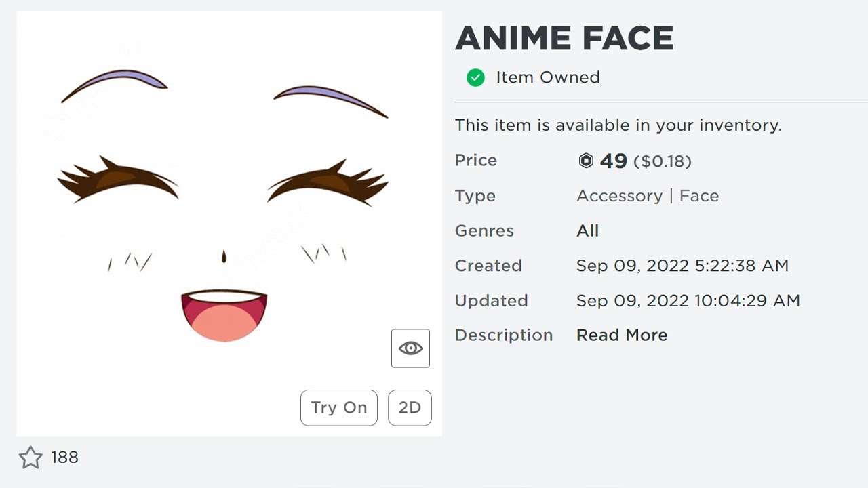Click the green Item Owned checkmark

475,78
